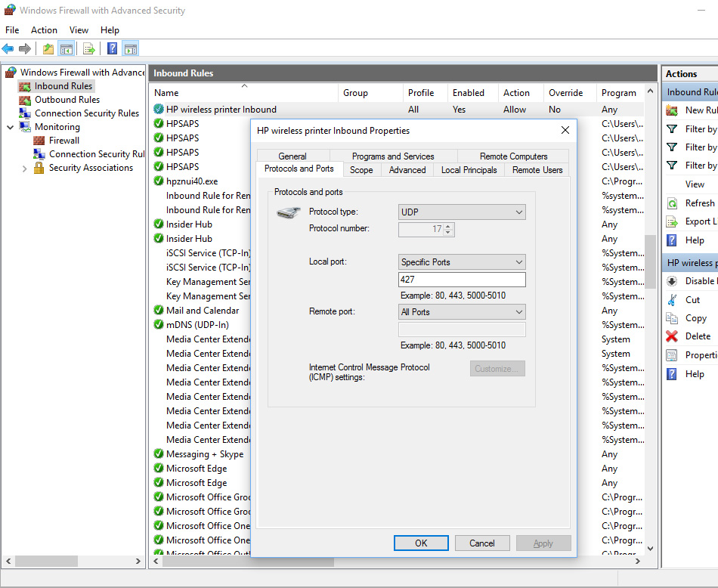
Task: Click the Refresh icon in Actions pane
Action: point(672,203)
